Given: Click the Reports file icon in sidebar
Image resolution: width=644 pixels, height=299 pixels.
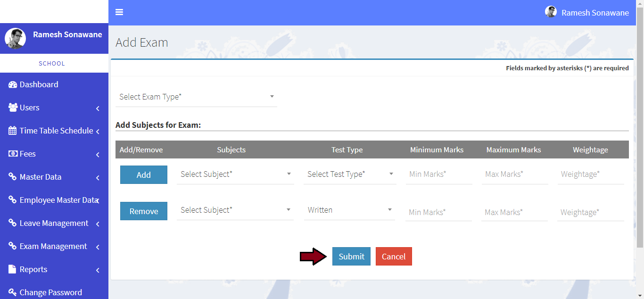Looking at the screenshot, I should (13, 269).
